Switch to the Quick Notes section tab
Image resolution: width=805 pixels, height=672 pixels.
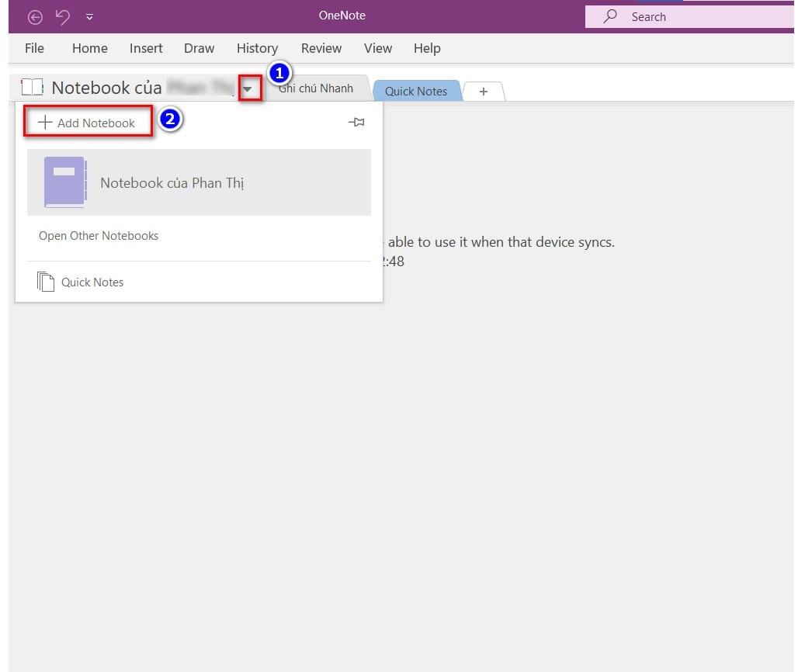pyautogui.click(x=416, y=91)
